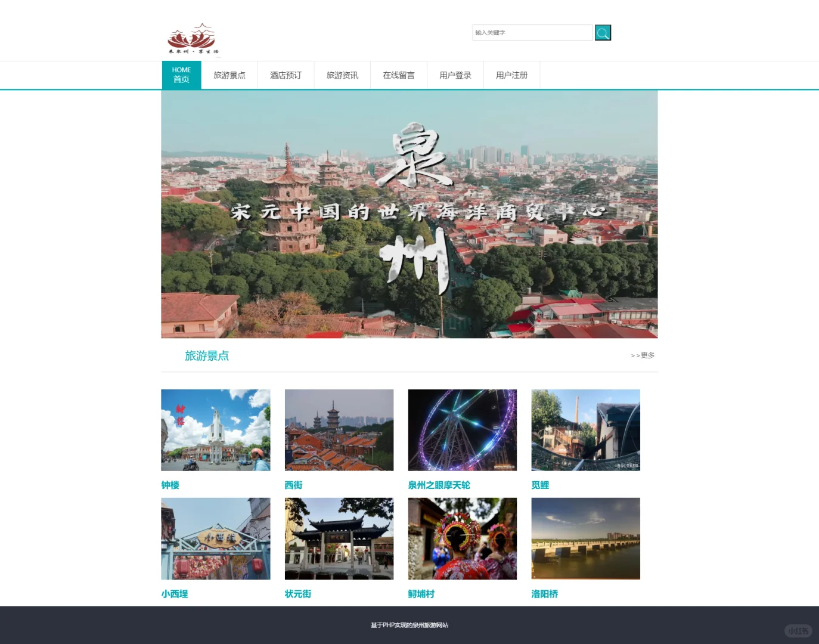This screenshot has height=644, width=819.
Task: Open the 用户注册 registration page
Action: [511, 75]
